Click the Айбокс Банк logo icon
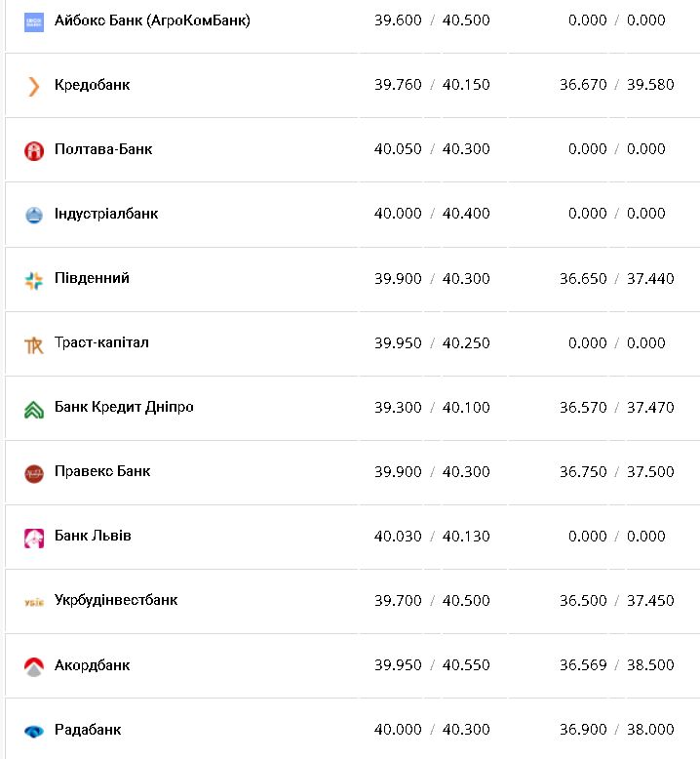 [34, 21]
